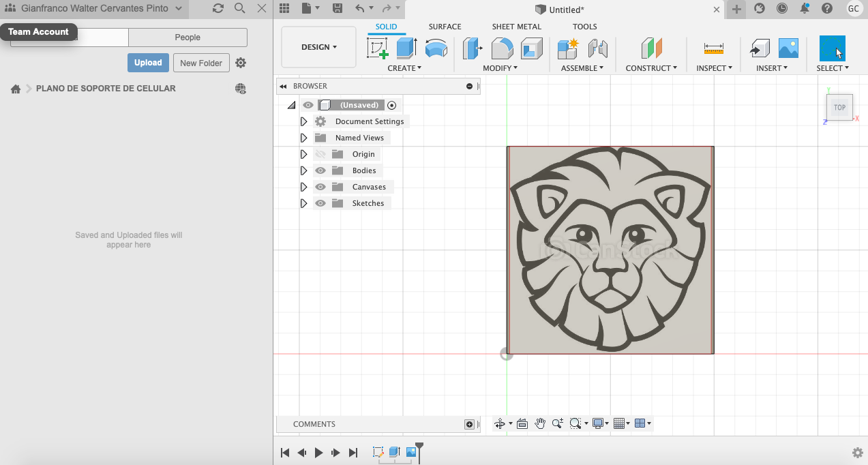Refresh the data panel
Screen dimensions: 868x465
pos(218,9)
